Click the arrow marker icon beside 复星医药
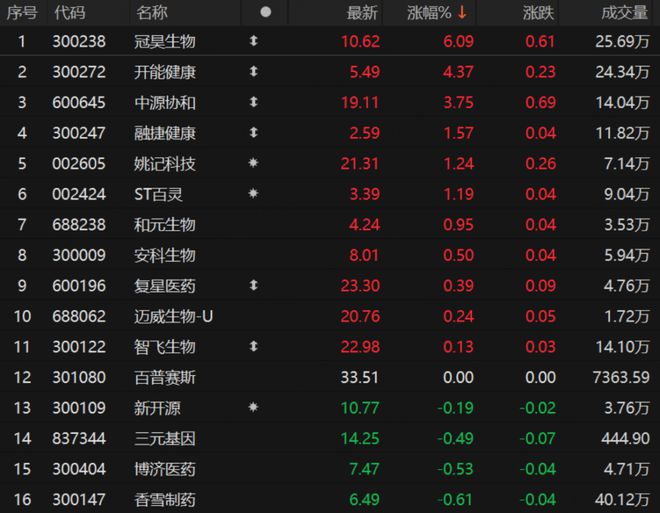Screen dimensions: 660x513 pyautogui.click(x=253, y=285)
